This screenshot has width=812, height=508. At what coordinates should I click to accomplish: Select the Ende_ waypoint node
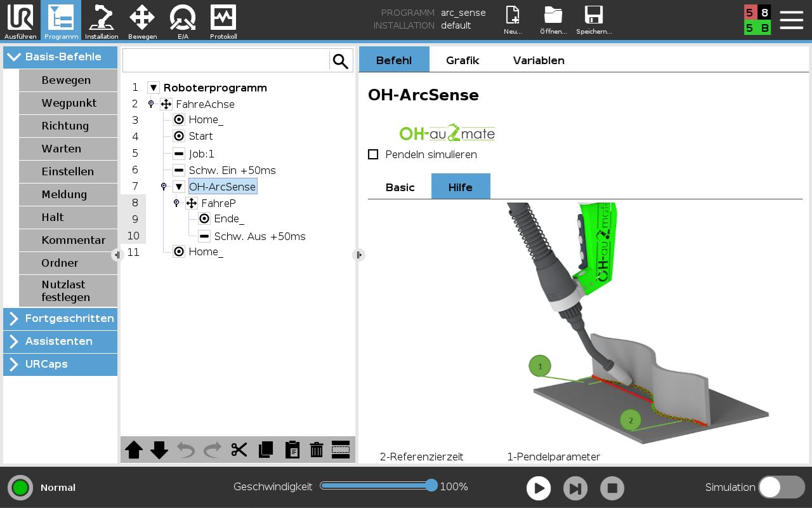pos(229,218)
